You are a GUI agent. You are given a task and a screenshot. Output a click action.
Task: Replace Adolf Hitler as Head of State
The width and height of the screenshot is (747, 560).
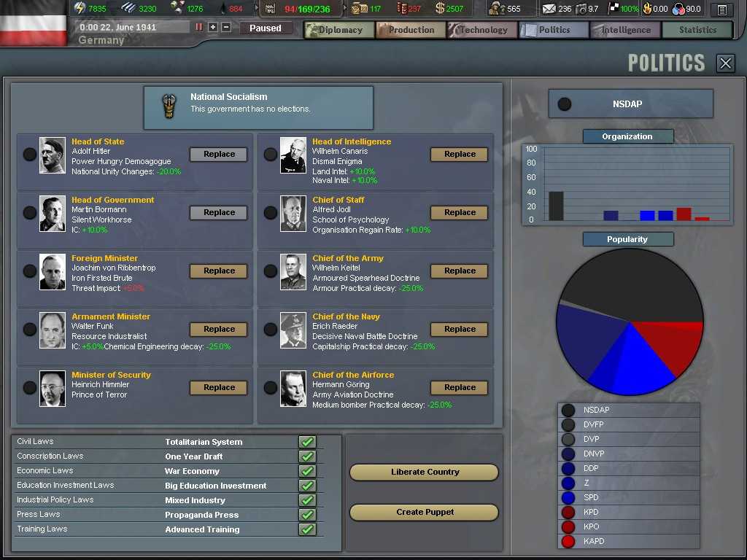click(218, 154)
